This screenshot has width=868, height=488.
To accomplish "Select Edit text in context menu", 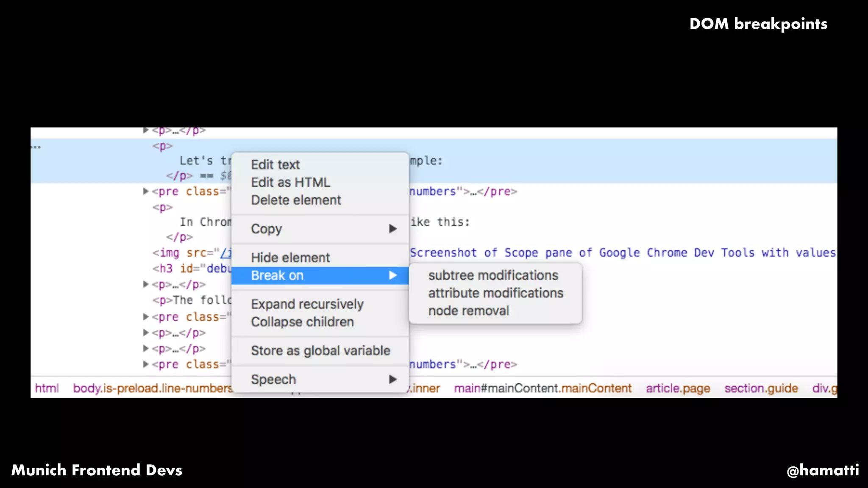I will tap(275, 164).
